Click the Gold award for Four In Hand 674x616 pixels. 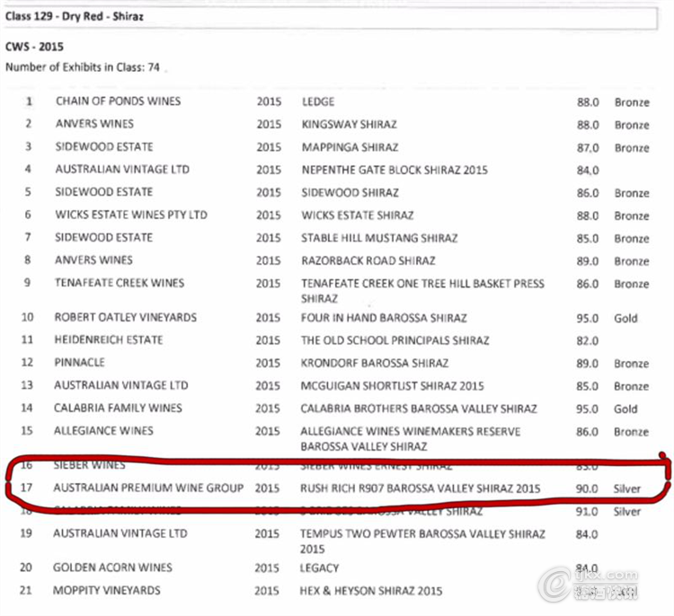click(x=625, y=319)
